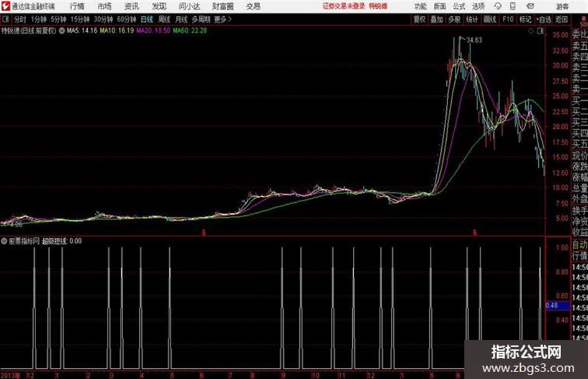
Task: Click the 现价 row in right panel
Action: 580,155
